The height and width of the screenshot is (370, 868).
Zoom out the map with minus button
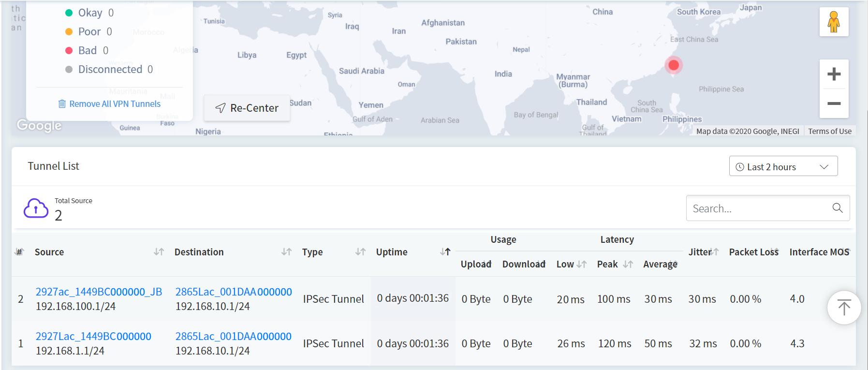(x=834, y=104)
